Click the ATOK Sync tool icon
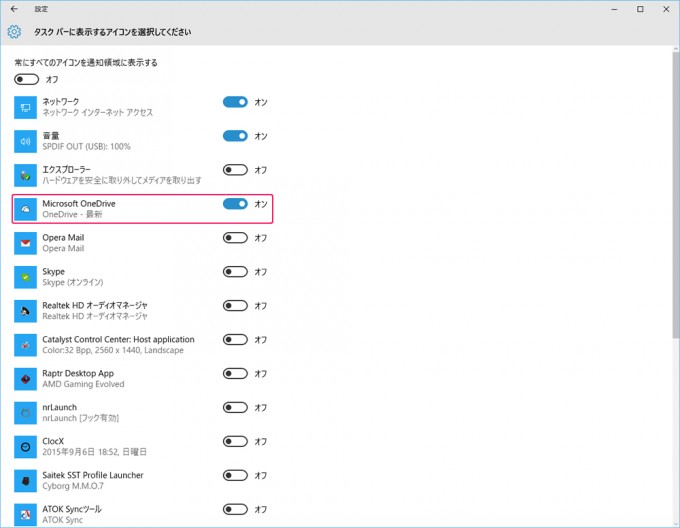680x528 pixels. 25,515
